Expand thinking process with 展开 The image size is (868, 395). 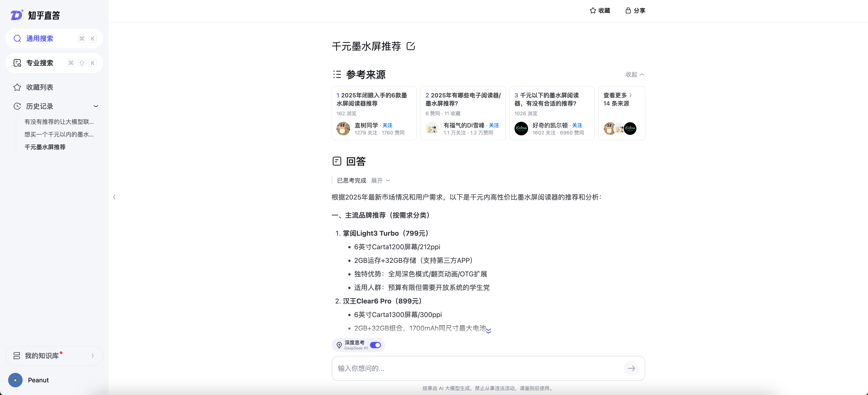point(380,181)
